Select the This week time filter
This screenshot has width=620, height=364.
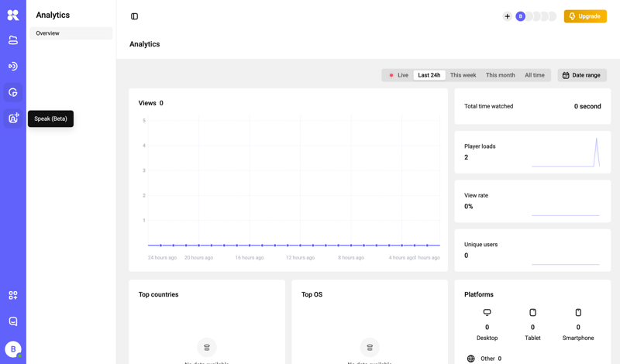[463, 75]
